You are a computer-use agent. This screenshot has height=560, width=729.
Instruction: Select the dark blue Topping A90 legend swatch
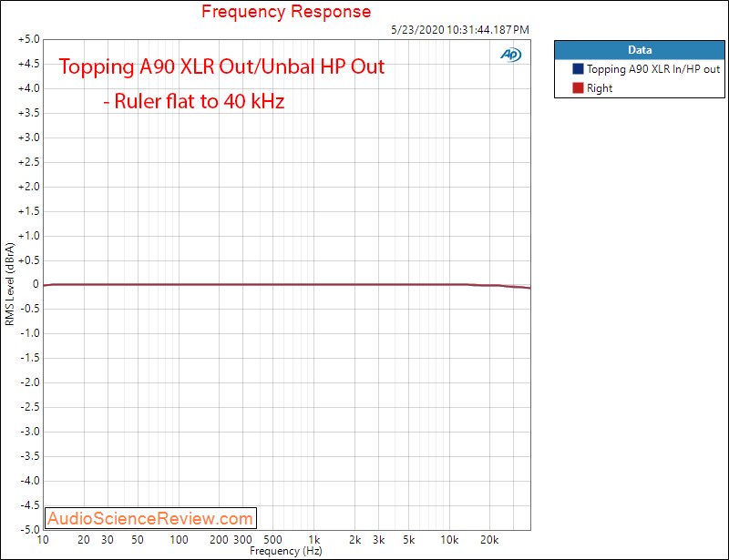[578, 69]
